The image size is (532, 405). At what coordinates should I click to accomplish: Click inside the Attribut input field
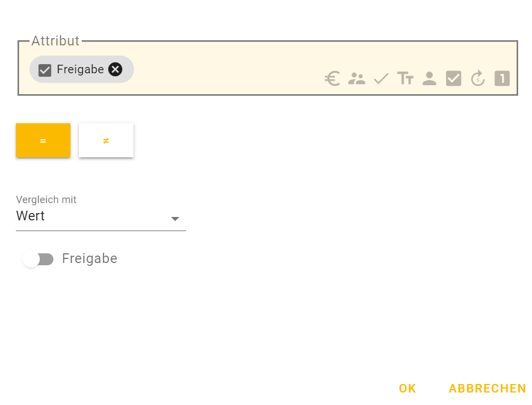[227, 69]
